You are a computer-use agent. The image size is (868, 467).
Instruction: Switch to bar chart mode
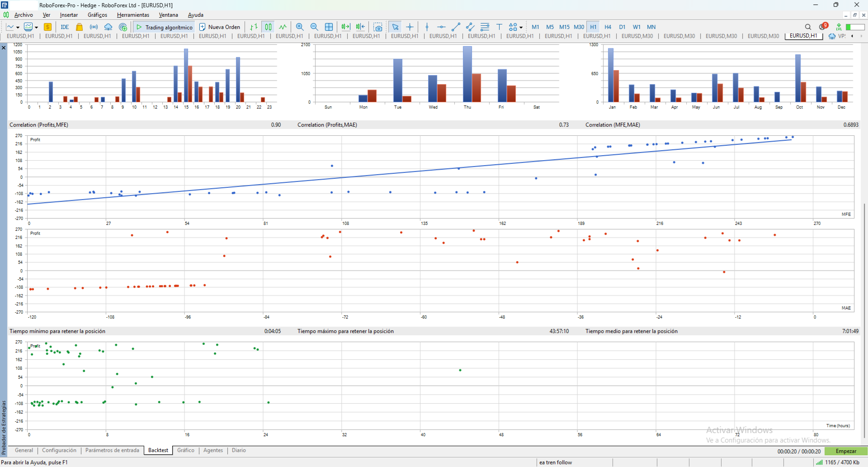click(254, 27)
